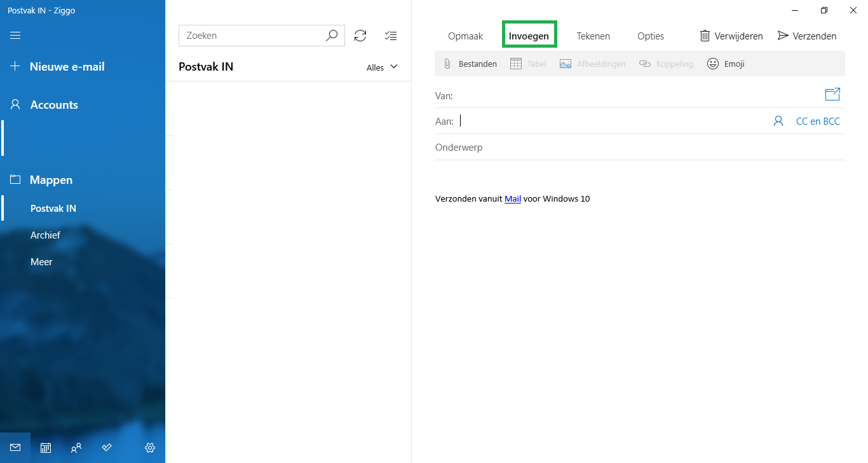The height and width of the screenshot is (463, 868).
Task: Click the search magnifier icon
Action: click(332, 36)
